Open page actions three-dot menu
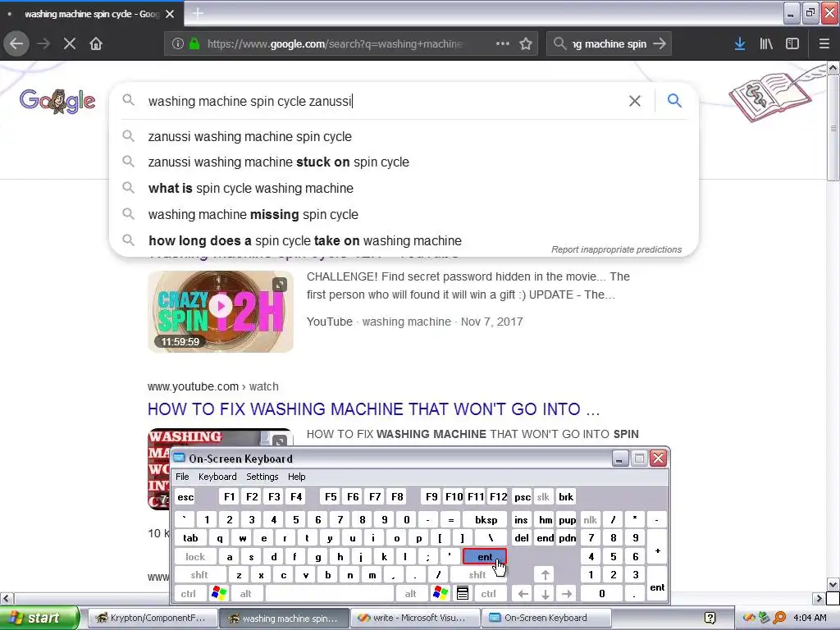The width and height of the screenshot is (840, 630). (503, 43)
